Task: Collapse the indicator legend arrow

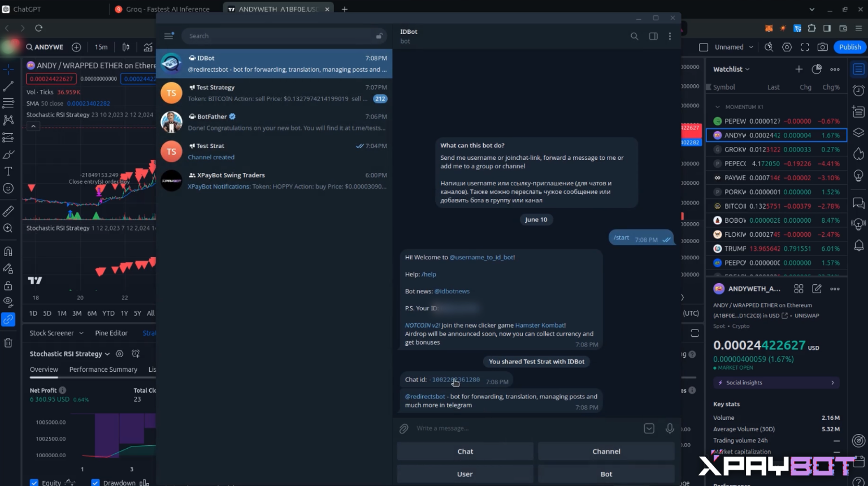Action: (33, 126)
